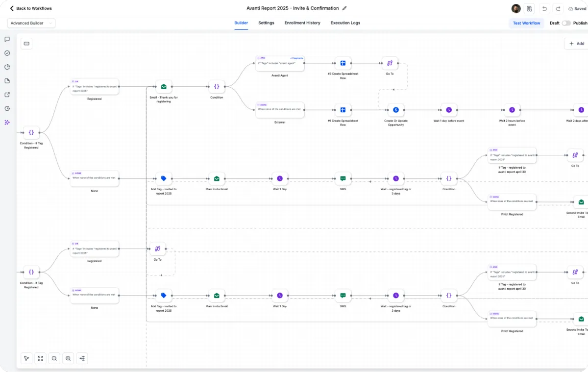Viewport: 588px width, 372px height.
Task: Click the 'Publish' label text
Action: click(580, 23)
